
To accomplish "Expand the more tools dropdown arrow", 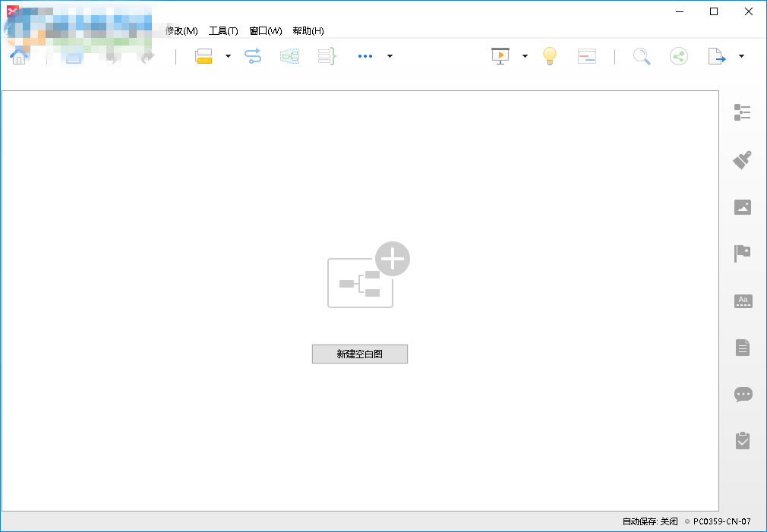I will (390, 56).
